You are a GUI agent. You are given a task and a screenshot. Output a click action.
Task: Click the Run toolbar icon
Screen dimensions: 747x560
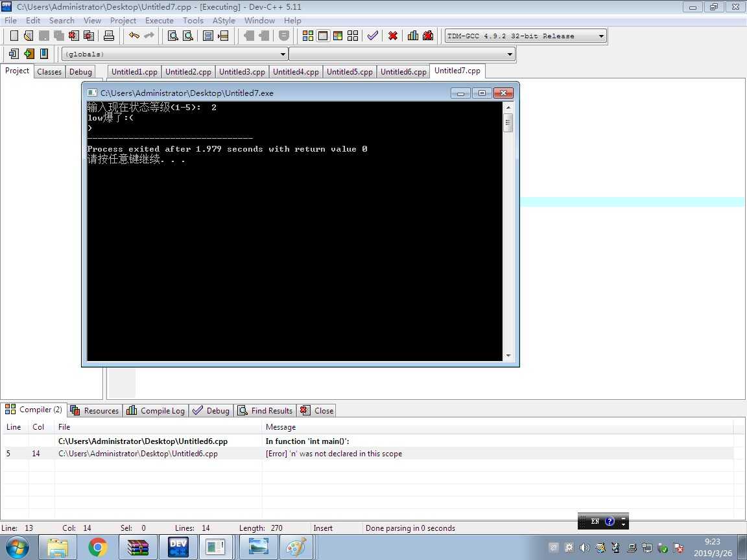point(323,36)
